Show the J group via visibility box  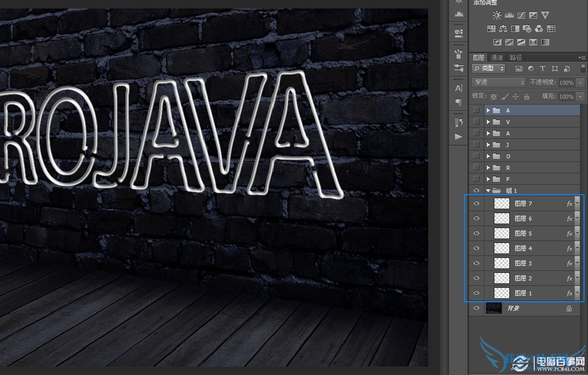click(x=476, y=144)
